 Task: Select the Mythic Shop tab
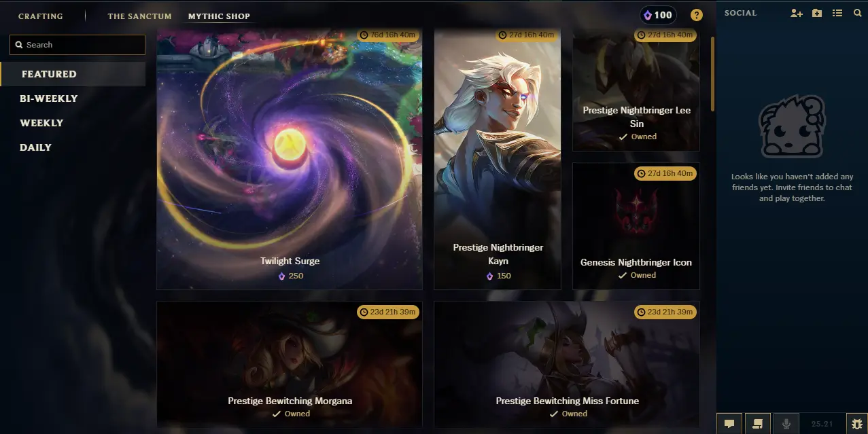(x=219, y=16)
